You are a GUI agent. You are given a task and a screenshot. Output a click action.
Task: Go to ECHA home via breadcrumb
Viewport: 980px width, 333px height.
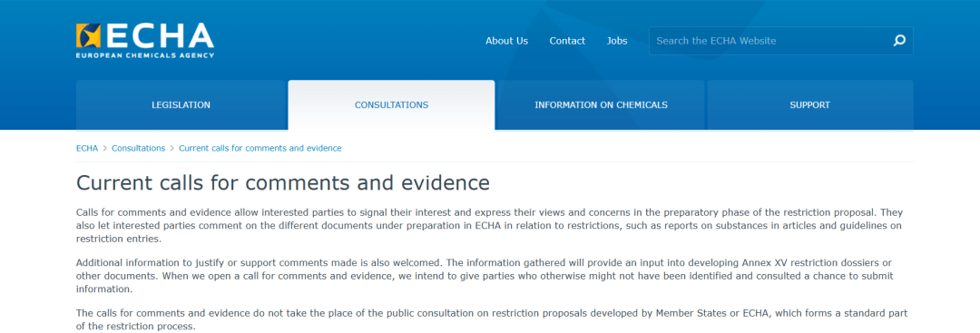(87, 149)
